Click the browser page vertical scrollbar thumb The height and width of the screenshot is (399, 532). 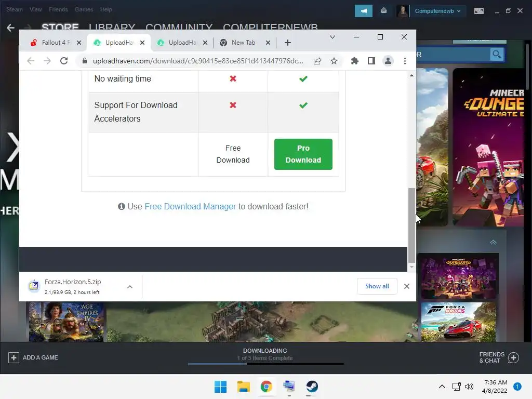click(411, 225)
